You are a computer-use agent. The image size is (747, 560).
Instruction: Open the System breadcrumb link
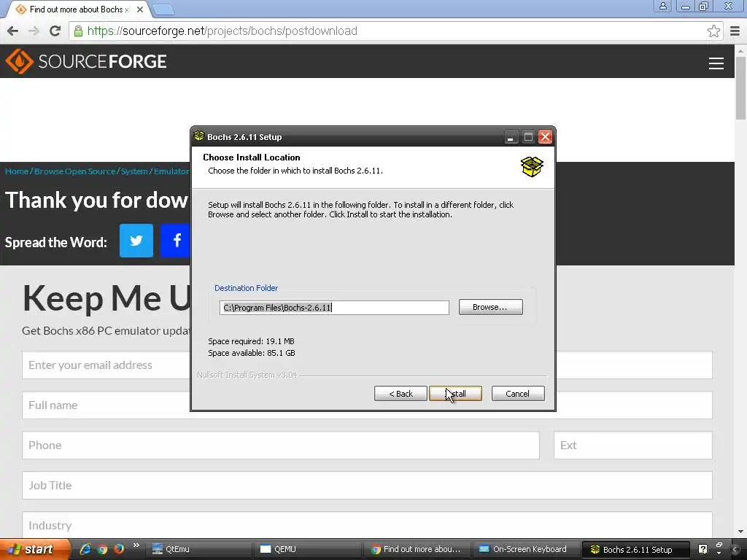pos(134,171)
